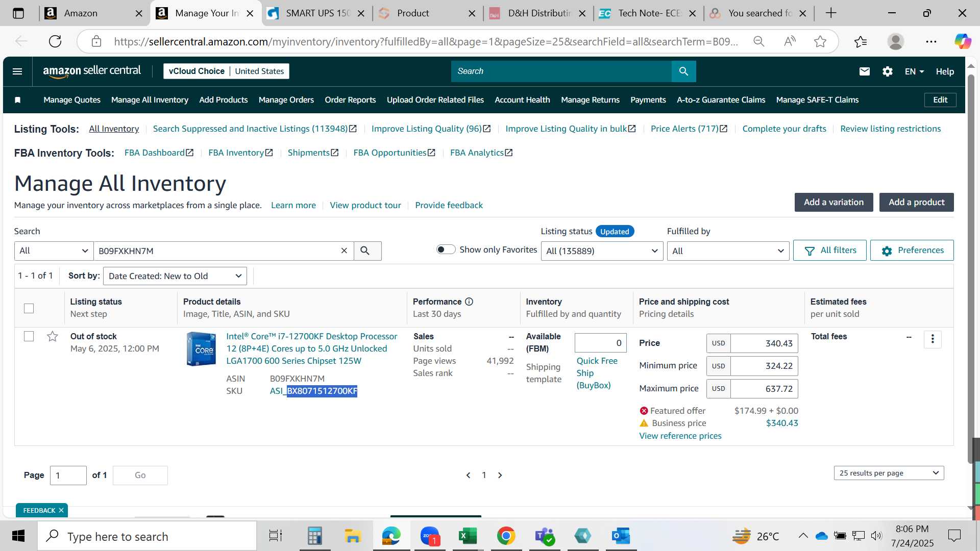Click View reference prices link
Screen dimensions: 980x551
point(680,436)
